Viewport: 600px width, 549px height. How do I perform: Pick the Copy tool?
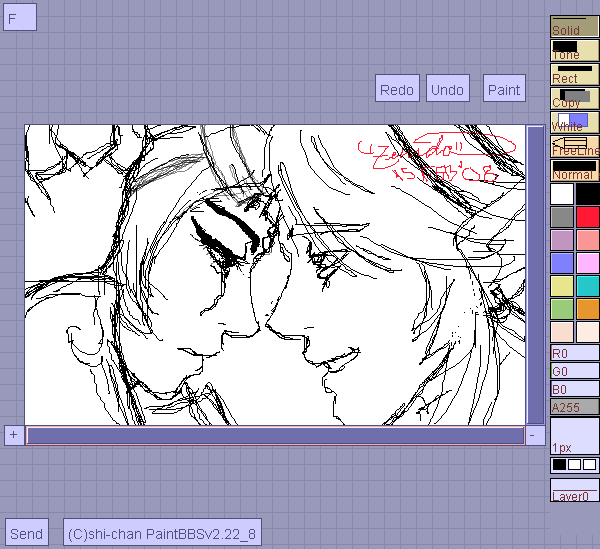[x=574, y=98]
